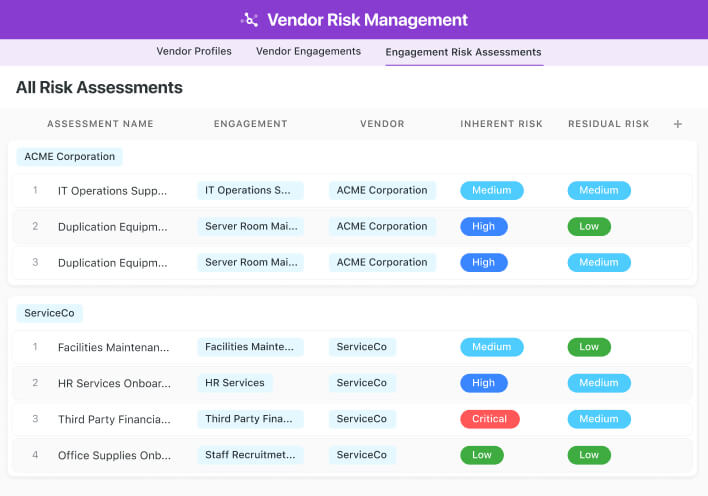The image size is (708, 496).
Task: Change High inherent risk for HR Services row
Action: click(484, 383)
